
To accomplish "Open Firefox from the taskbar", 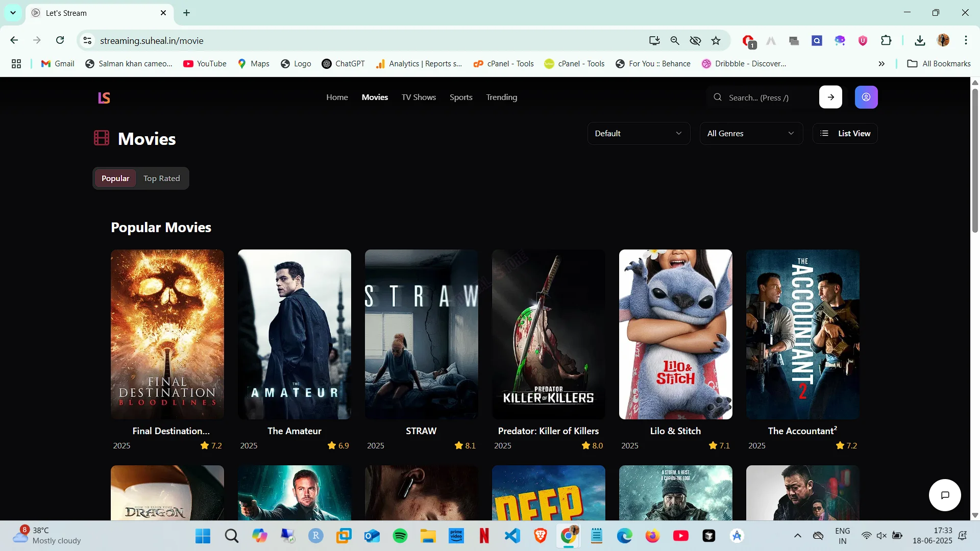I will 652,536.
